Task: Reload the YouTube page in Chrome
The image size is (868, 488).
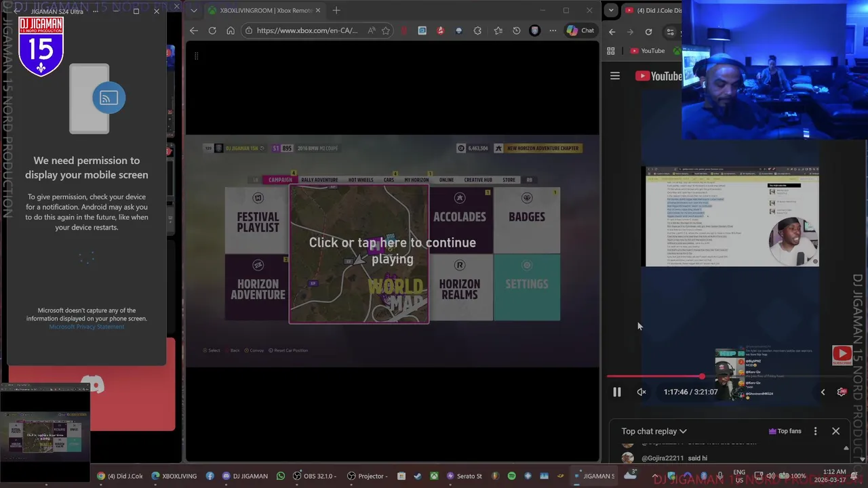Action: (648, 32)
